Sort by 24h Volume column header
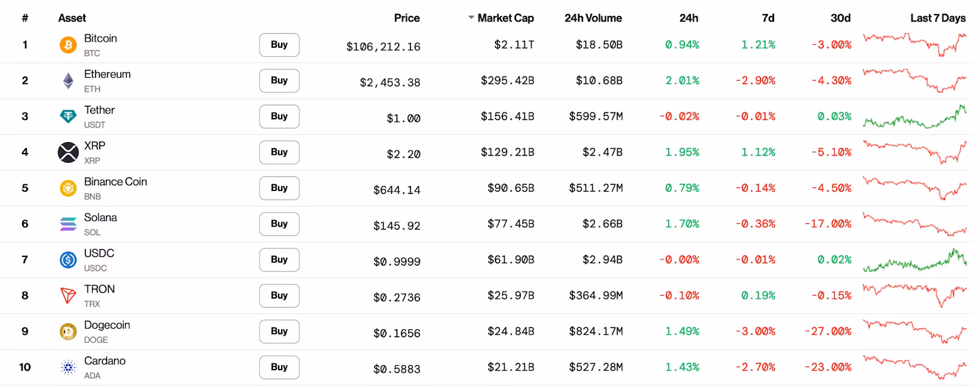980x388 pixels. [593, 18]
